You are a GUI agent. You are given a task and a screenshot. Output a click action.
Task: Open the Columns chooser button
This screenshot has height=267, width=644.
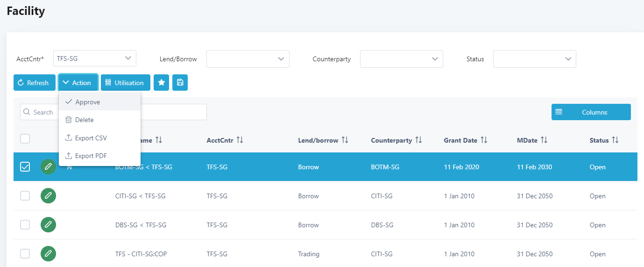(591, 112)
